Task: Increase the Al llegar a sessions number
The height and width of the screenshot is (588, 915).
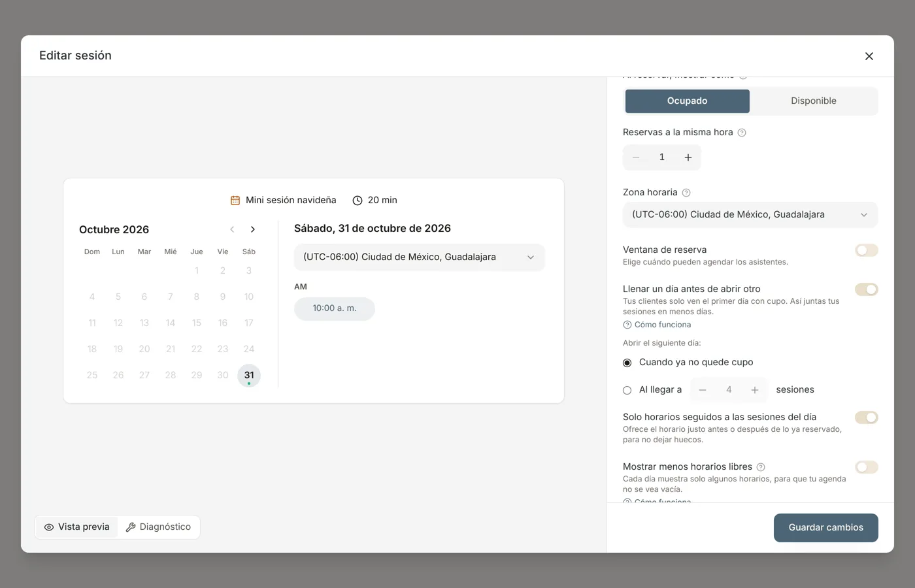Action: tap(755, 390)
